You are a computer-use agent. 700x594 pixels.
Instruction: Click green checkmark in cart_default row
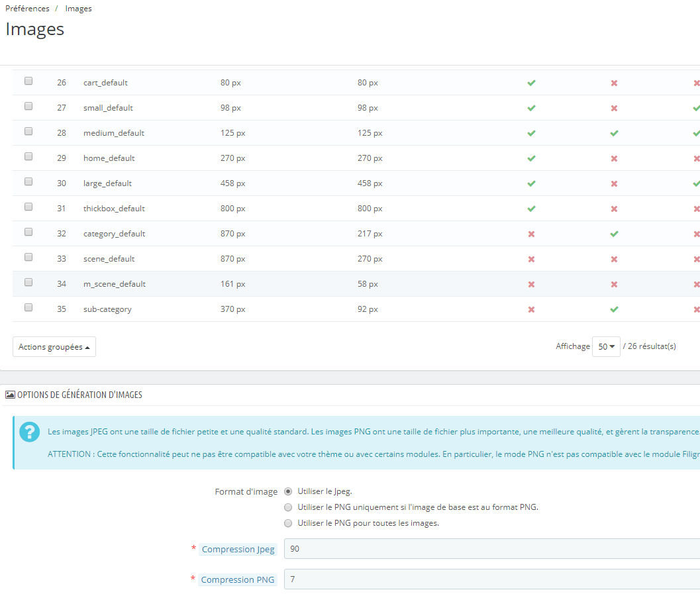531,83
